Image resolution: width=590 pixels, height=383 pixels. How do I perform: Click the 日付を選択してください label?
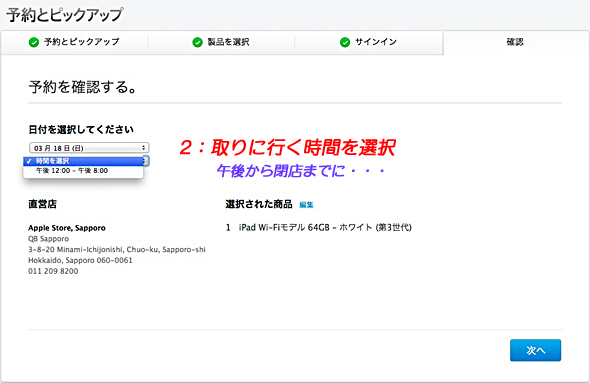pos(81,130)
